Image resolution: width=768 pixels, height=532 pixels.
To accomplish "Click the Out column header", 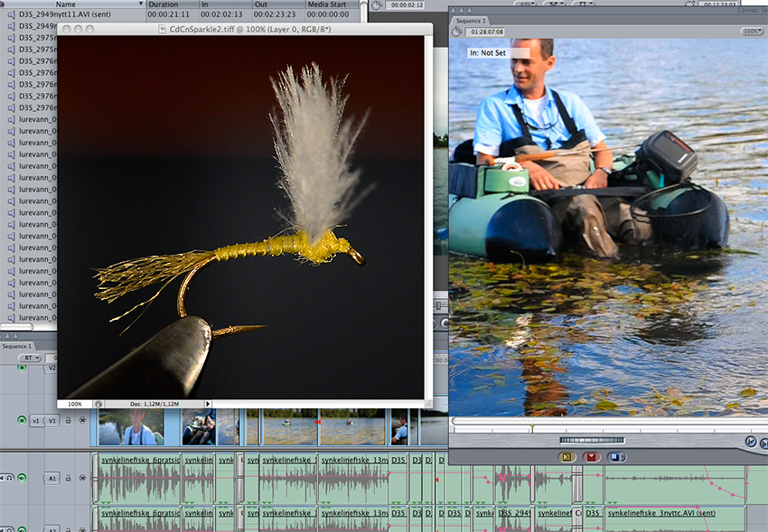I will coord(278,4).
